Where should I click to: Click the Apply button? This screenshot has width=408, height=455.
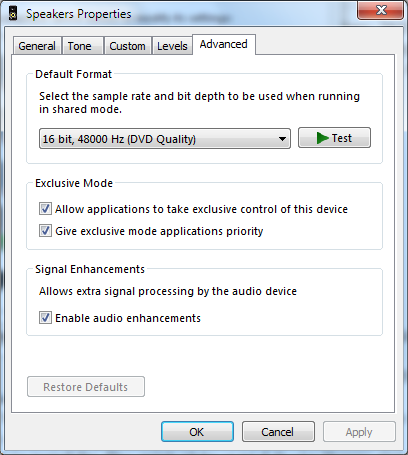(x=359, y=432)
